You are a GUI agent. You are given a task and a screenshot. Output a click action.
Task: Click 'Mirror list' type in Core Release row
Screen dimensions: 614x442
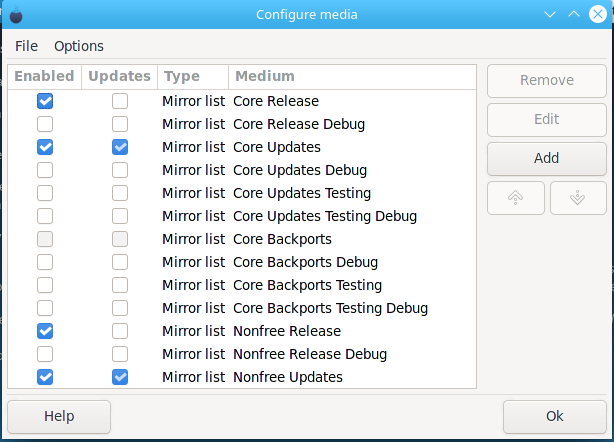pos(193,101)
